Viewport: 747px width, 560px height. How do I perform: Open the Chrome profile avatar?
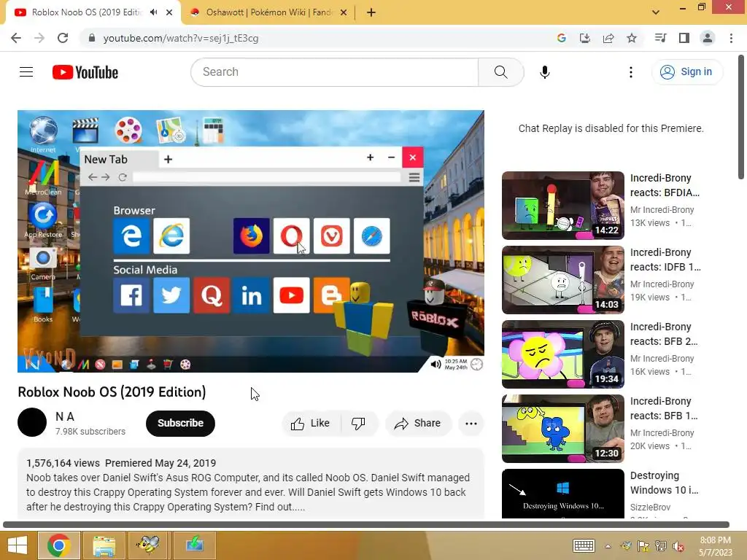click(708, 38)
